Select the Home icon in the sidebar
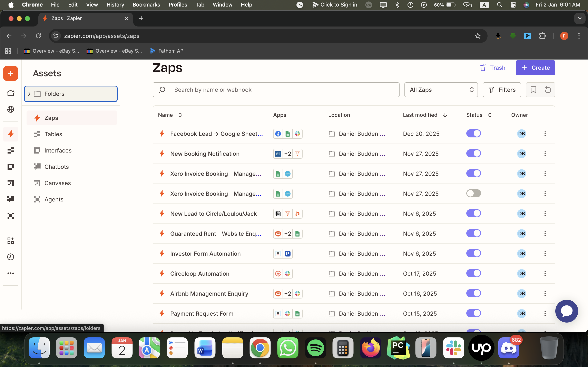 (10, 93)
